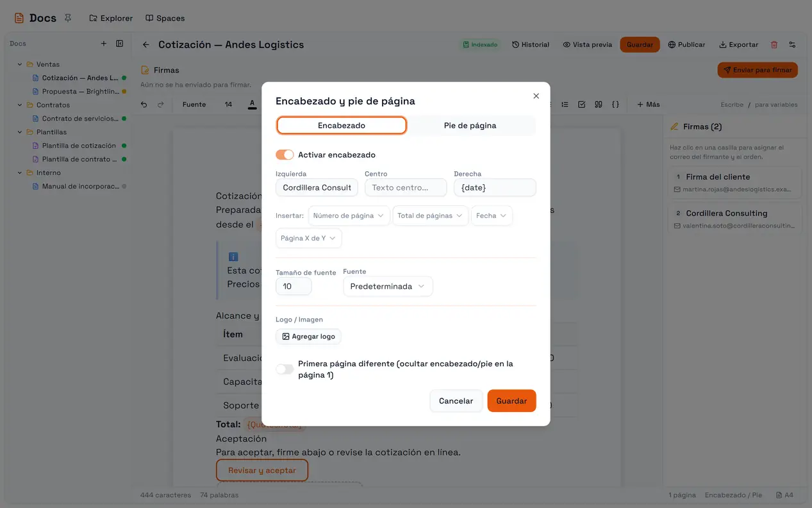Click the Izquierda header text field
Screen dimensions: 812x508
(317, 187)
